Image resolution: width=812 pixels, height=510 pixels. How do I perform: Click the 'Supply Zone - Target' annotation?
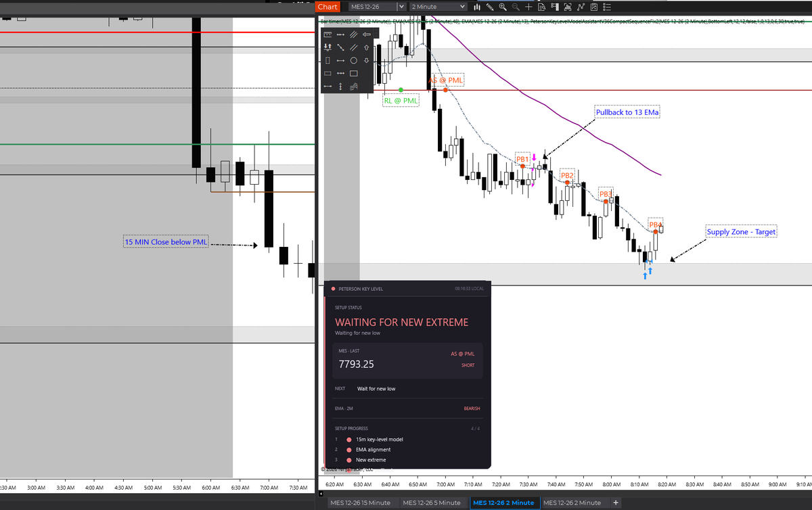[742, 232]
